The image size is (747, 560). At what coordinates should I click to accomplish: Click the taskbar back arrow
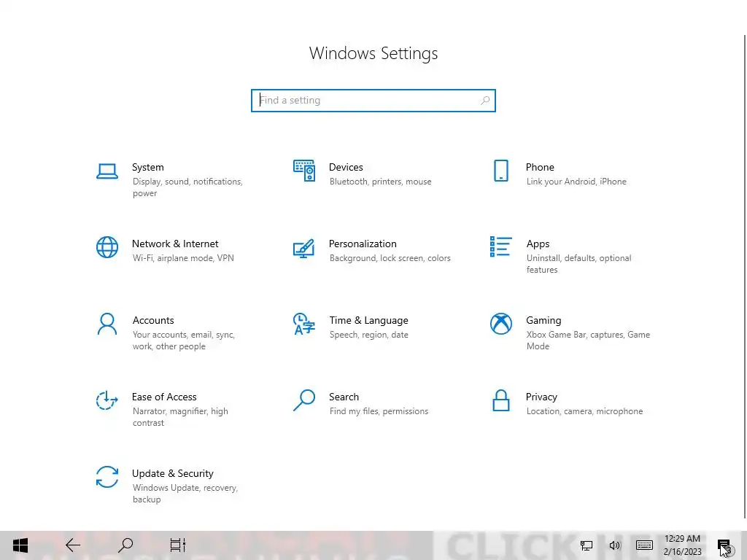click(x=73, y=545)
